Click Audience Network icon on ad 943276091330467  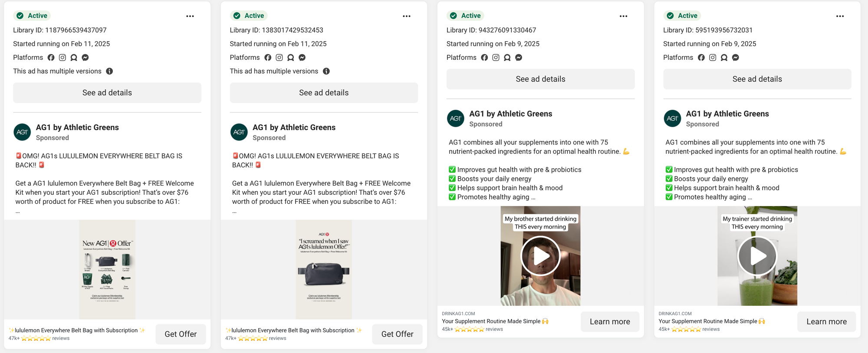point(507,57)
